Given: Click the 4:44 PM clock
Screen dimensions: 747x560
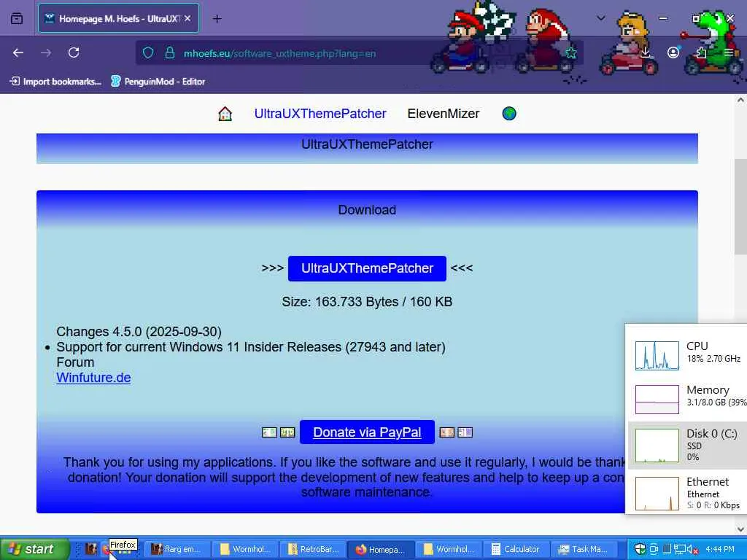Looking at the screenshot, I should (x=720, y=549).
